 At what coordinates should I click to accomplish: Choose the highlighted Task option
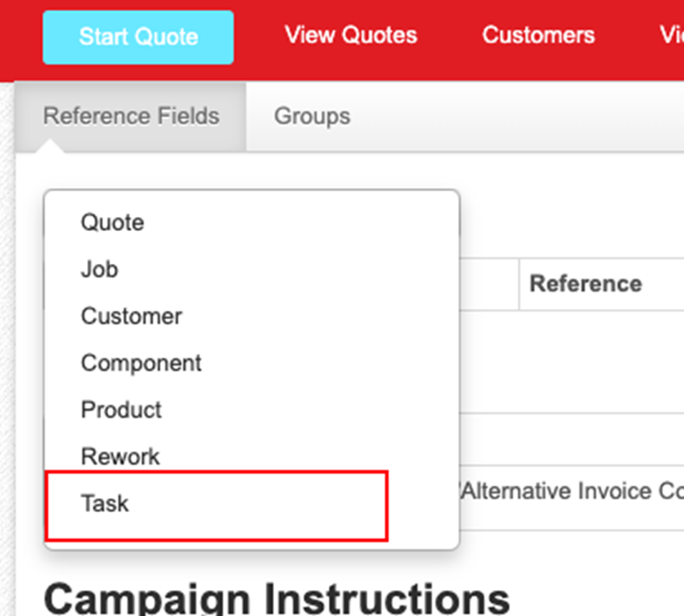click(x=105, y=503)
